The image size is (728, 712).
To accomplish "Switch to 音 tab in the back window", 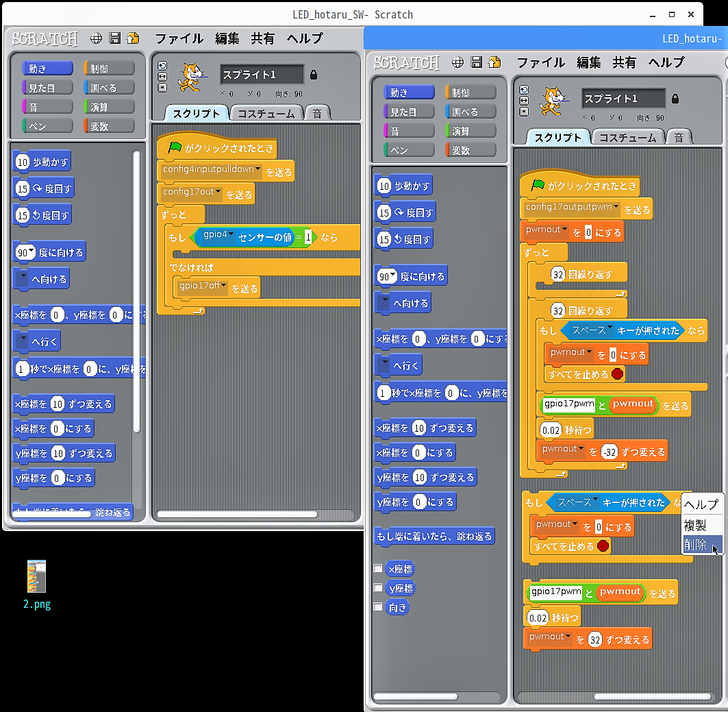I will [317, 114].
